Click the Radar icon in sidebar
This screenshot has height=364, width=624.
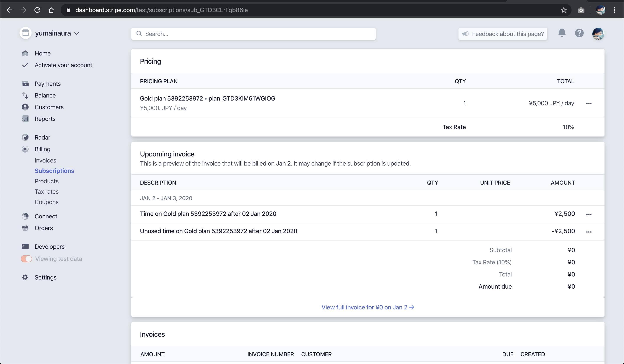tap(25, 137)
